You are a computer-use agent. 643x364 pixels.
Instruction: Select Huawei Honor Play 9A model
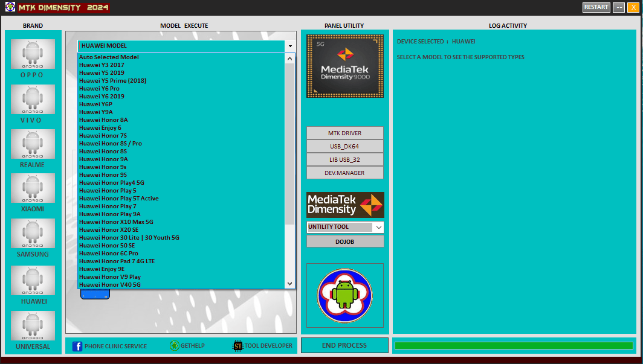pyautogui.click(x=181, y=214)
